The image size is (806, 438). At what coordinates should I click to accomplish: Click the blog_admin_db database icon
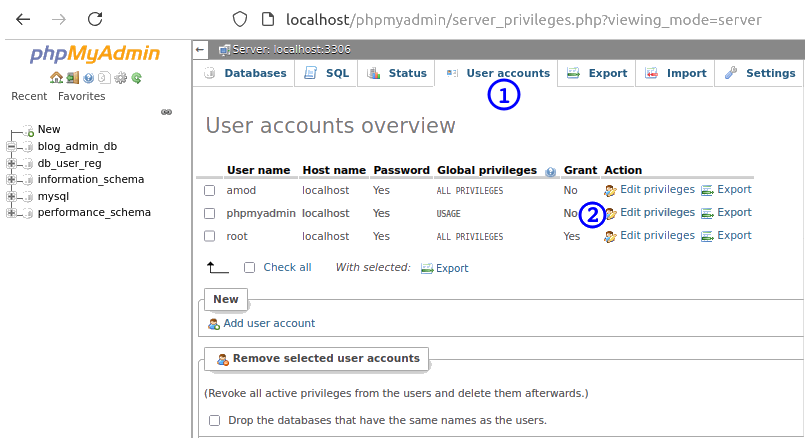(x=28, y=147)
